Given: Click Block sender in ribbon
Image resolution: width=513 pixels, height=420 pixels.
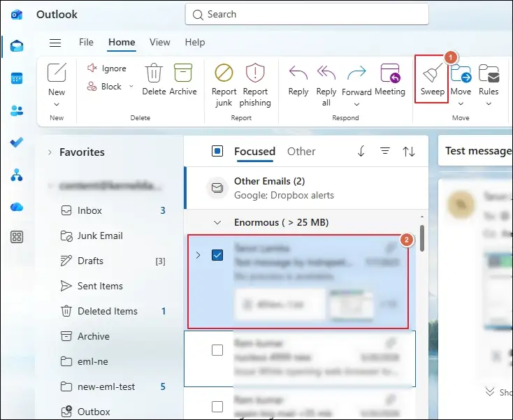Looking at the screenshot, I should pyautogui.click(x=104, y=87).
